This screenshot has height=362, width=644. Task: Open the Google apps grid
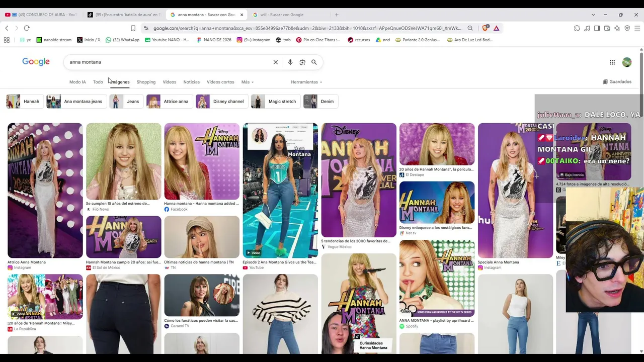612,62
